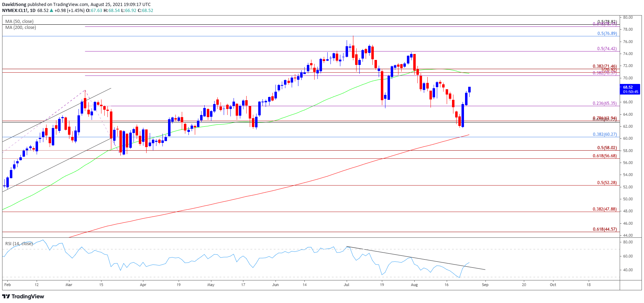The width and height of the screenshot is (644, 303).
Task: Click the Jun label on the time axis
Action: point(275,285)
